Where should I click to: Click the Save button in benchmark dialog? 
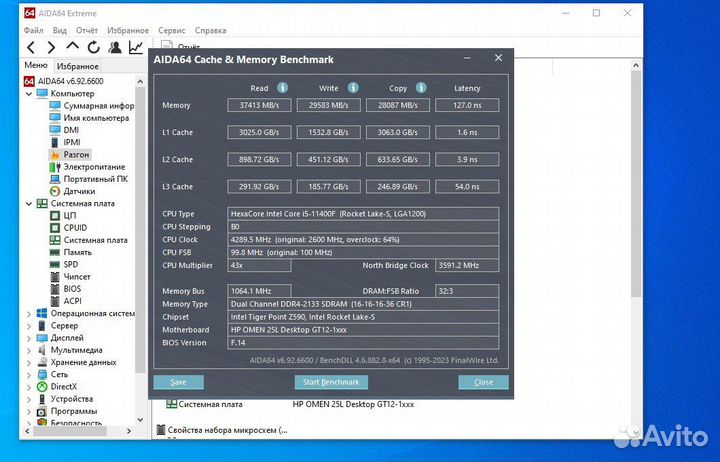pyautogui.click(x=178, y=382)
